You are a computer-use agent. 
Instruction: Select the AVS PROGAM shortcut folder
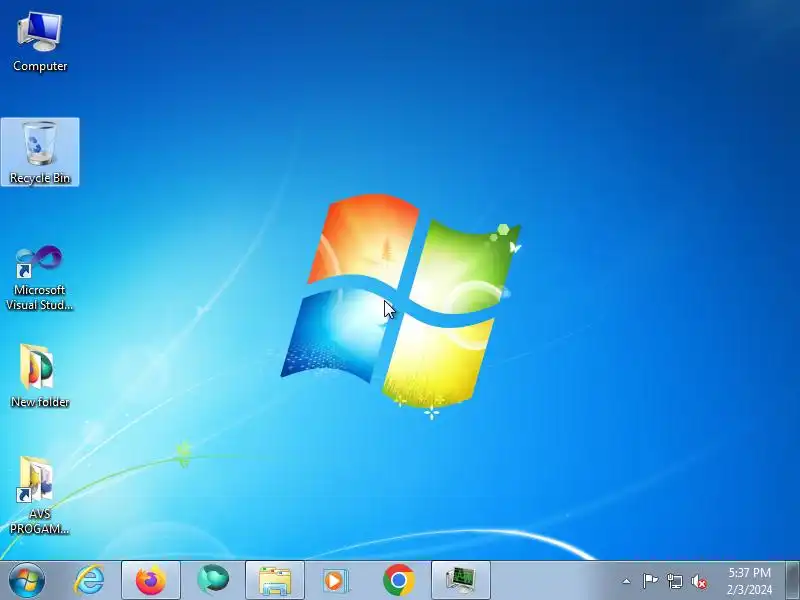pyautogui.click(x=39, y=495)
